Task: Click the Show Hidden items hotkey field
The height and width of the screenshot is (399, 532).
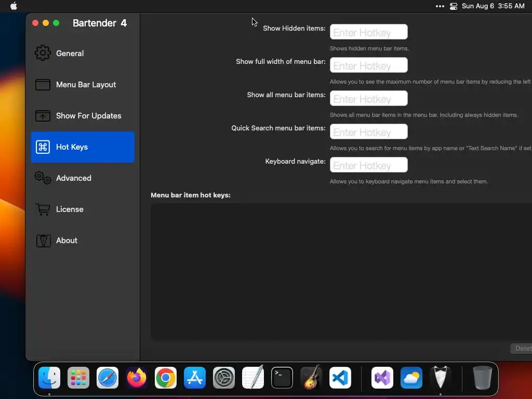Action: click(x=368, y=32)
